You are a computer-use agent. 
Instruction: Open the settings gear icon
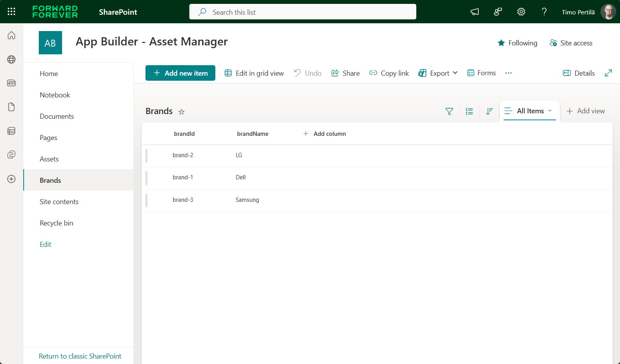[x=521, y=12]
